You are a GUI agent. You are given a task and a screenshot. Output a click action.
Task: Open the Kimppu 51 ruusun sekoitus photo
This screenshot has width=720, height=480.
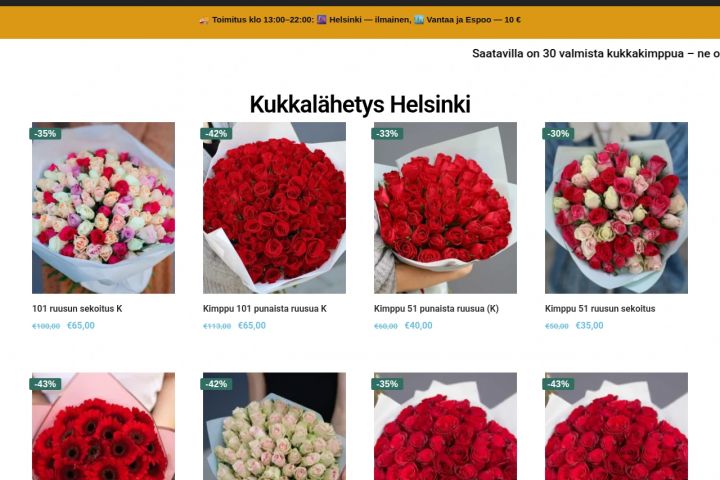click(x=616, y=208)
